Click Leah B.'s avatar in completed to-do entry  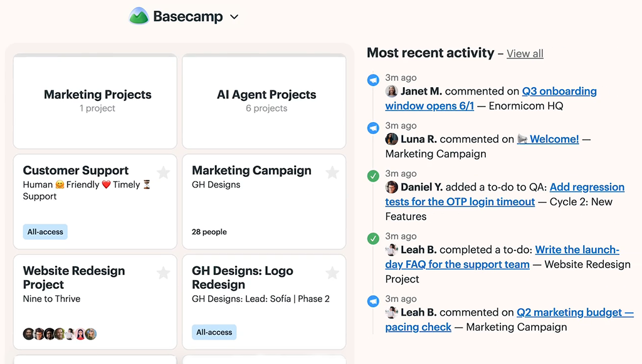[x=391, y=249]
